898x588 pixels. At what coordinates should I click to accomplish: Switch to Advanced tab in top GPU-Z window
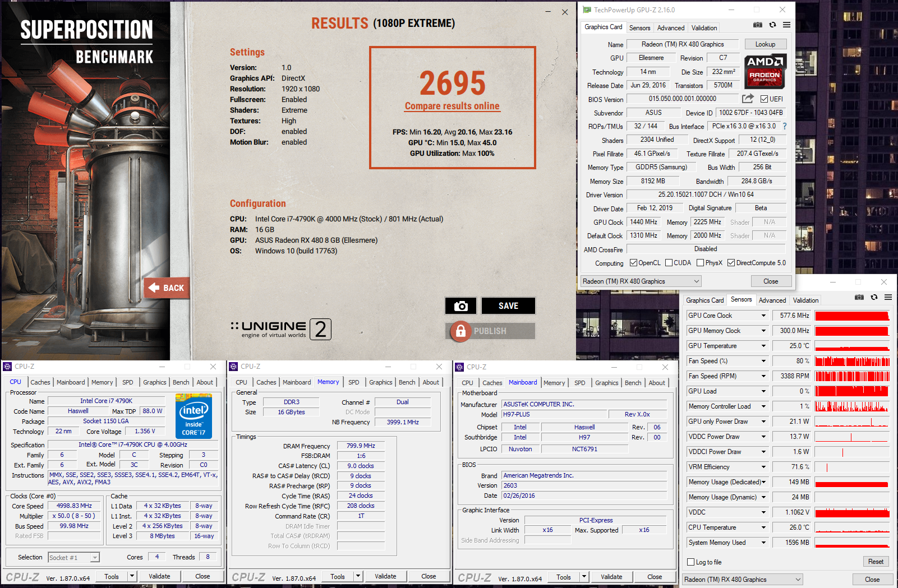671,27
